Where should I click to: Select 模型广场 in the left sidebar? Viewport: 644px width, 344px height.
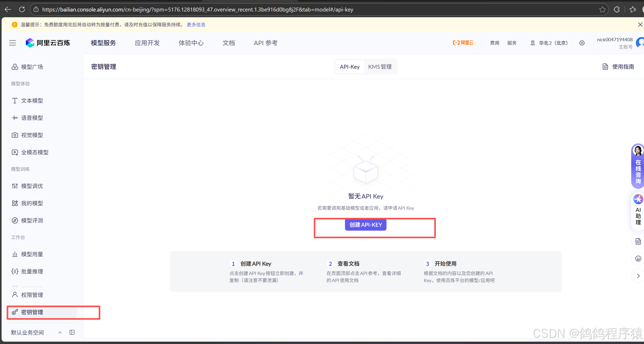(x=32, y=67)
